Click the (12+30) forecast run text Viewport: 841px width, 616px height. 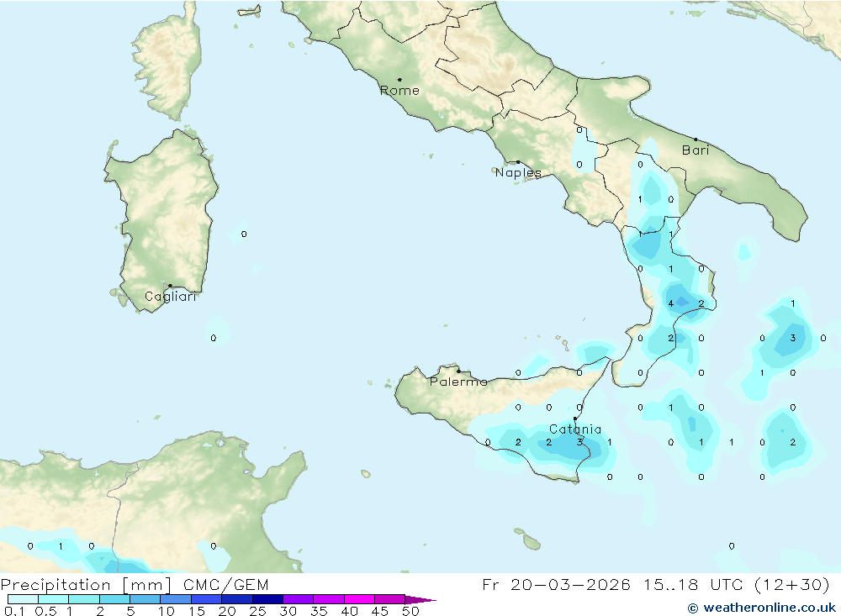click(791, 584)
